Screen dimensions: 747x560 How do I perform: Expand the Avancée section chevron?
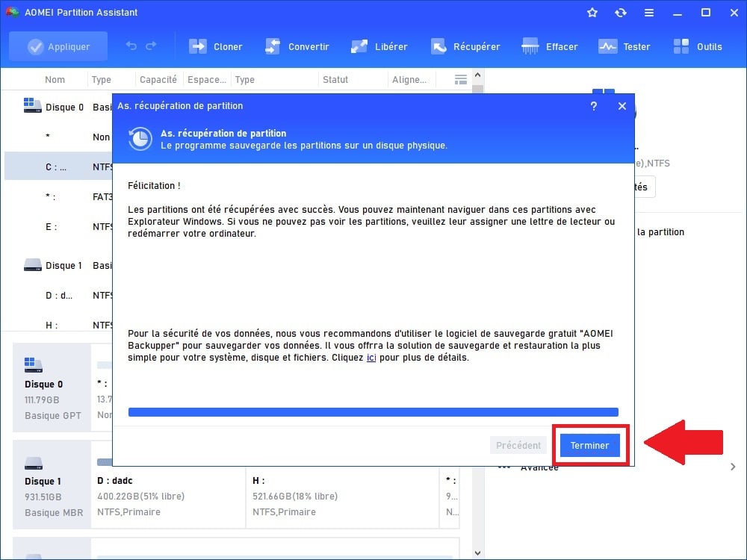(732, 467)
